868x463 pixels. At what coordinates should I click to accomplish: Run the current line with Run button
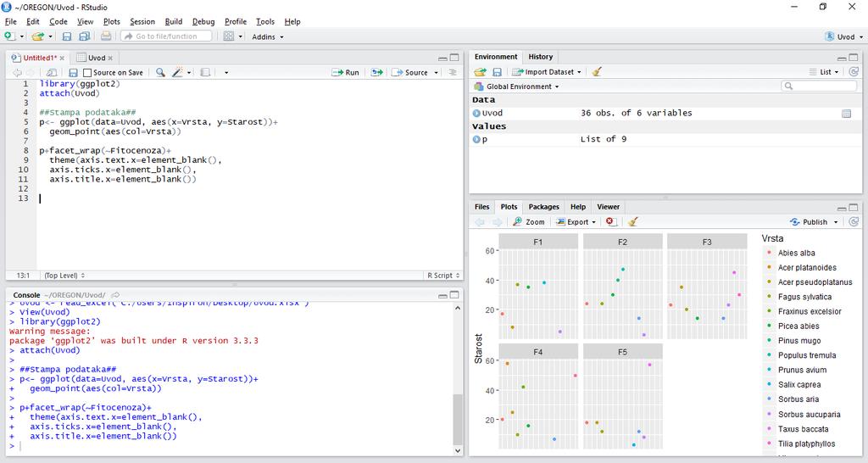point(346,73)
